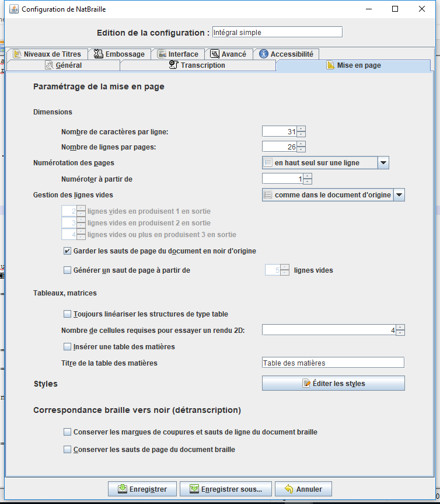The image size is (440, 504).
Task: Click the pencil icon on Éditer les styles
Action: [x=306, y=383]
